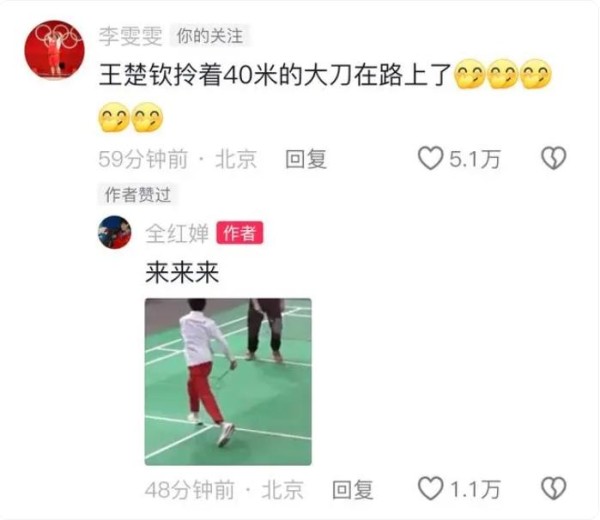
Task: Tap the 59分钟前 · 北京 timestamp
Action: coord(178,159)
